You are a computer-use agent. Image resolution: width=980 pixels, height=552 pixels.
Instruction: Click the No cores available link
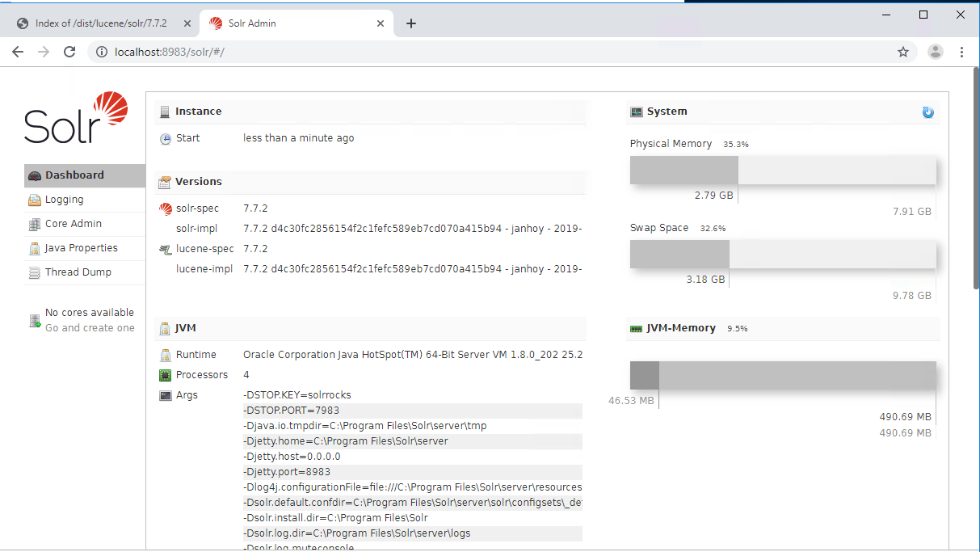pyautogui.click(x=89, y=313)
